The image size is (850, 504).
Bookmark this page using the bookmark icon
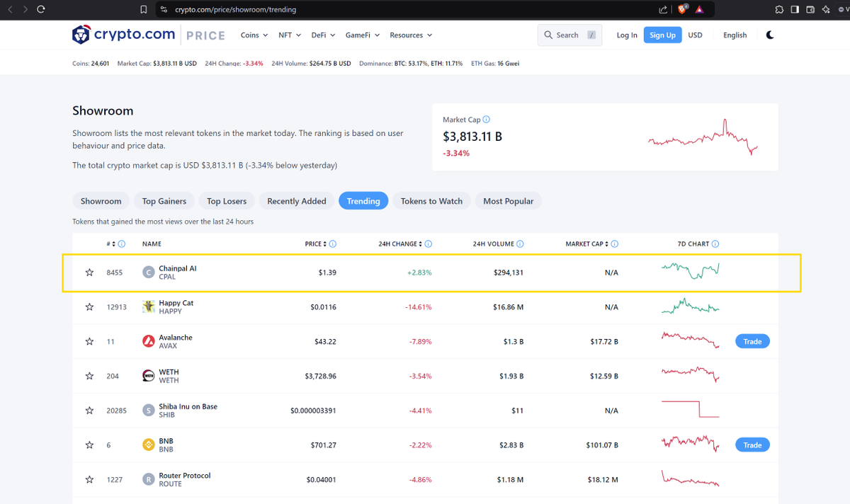[144, 9]
